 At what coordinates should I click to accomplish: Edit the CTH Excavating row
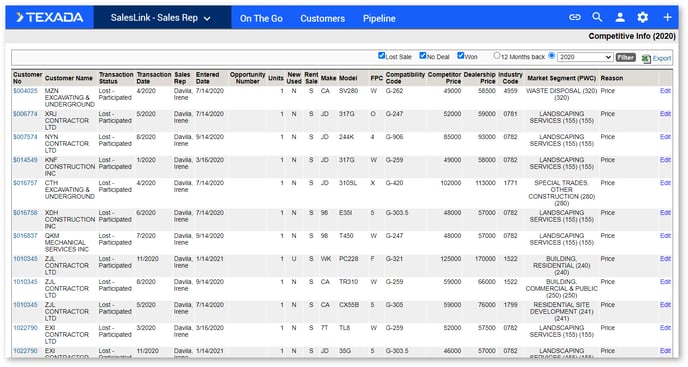[665, 183]
